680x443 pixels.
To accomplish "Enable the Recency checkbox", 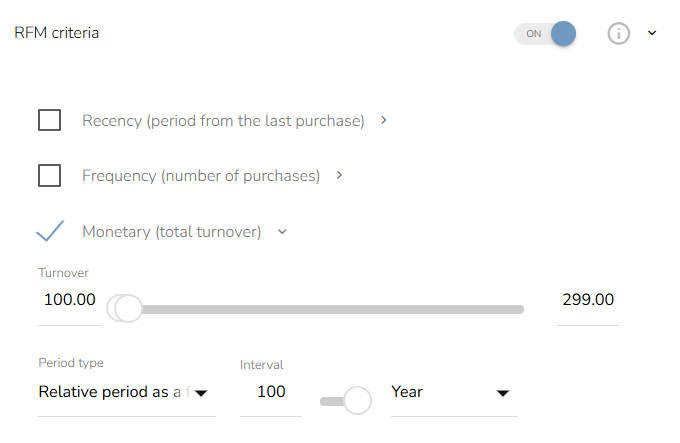I will tap(49, 121).
